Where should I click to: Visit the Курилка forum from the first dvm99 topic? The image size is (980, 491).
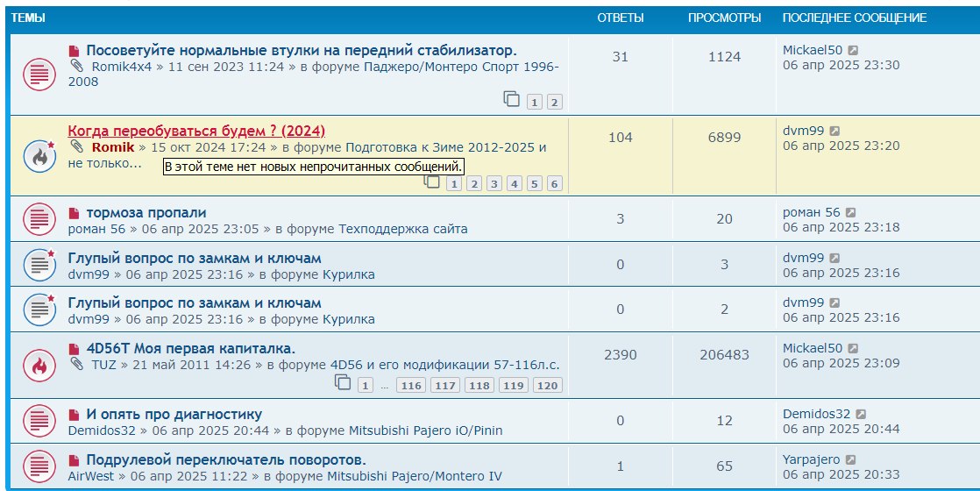349,274
